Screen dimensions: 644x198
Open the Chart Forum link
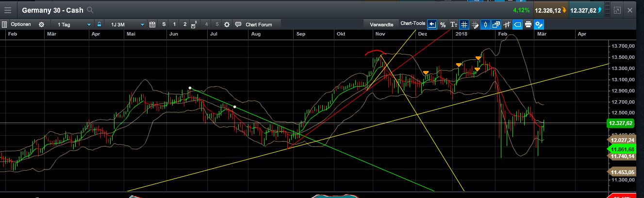tap(259, 24)
